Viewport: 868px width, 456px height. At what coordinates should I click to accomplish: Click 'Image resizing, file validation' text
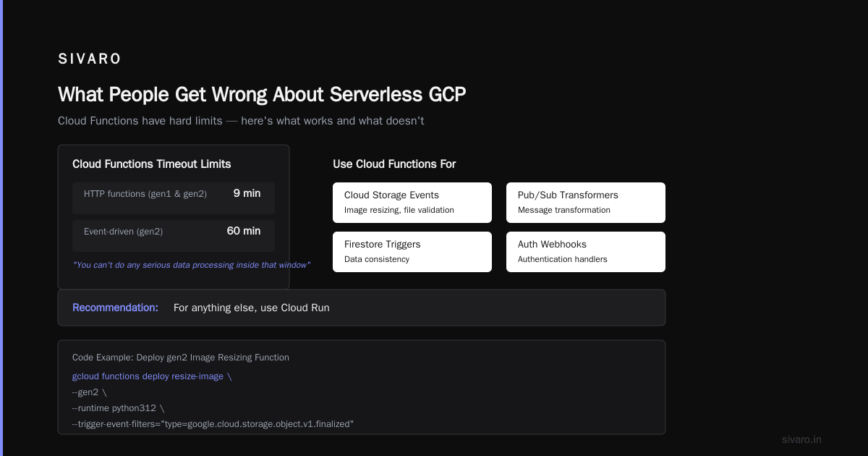(x=399, y=210)
